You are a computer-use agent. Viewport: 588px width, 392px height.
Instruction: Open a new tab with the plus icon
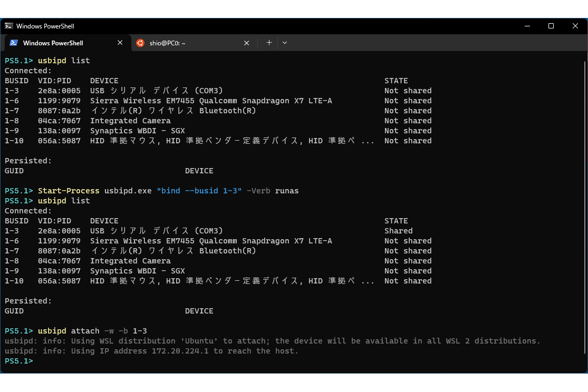[x=269, y=43]
